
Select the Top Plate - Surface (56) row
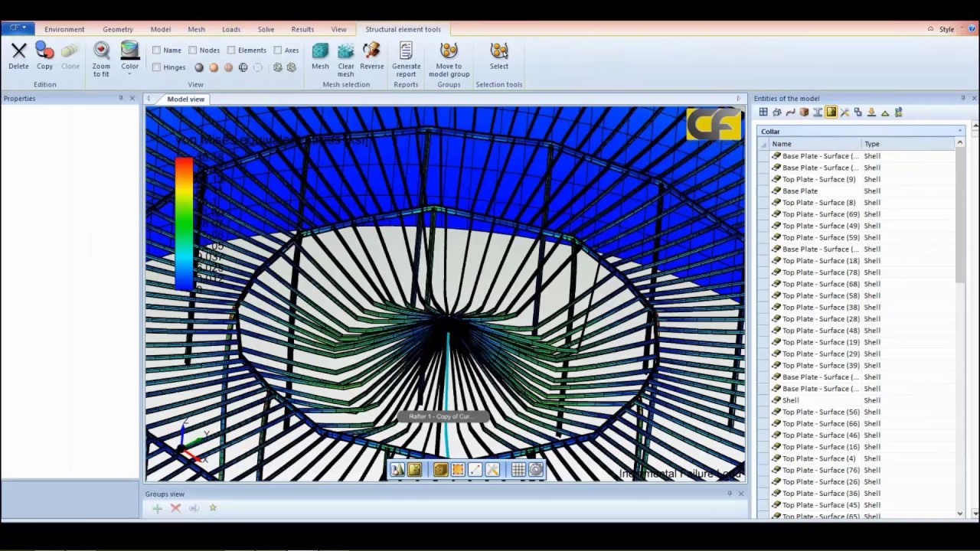tap(862, 412)
